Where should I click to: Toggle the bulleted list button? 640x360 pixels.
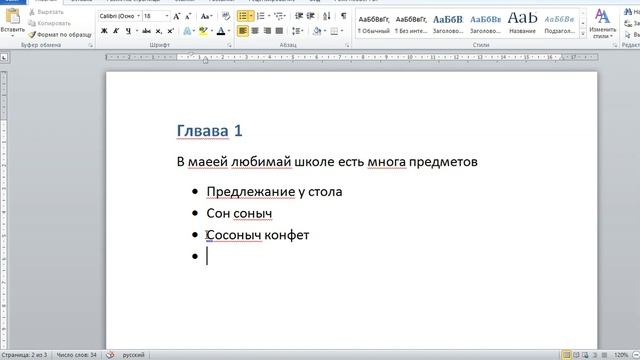click(x=242, y=16)
